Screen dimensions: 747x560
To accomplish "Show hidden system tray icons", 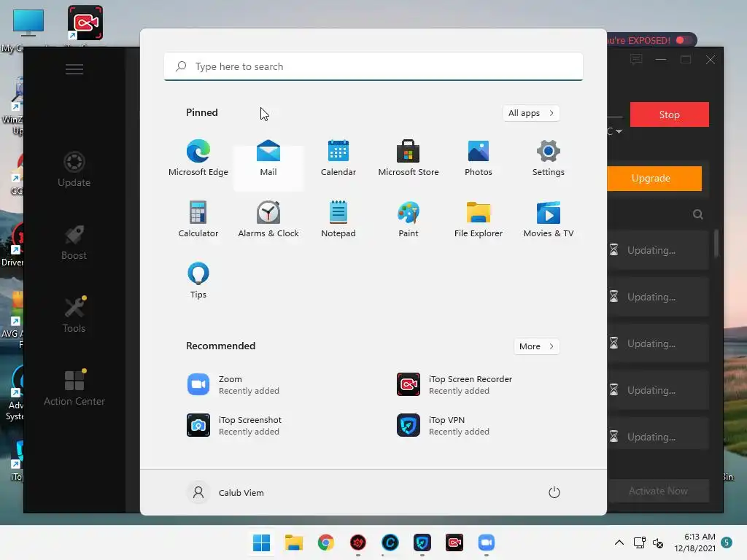I will (619, 542).
